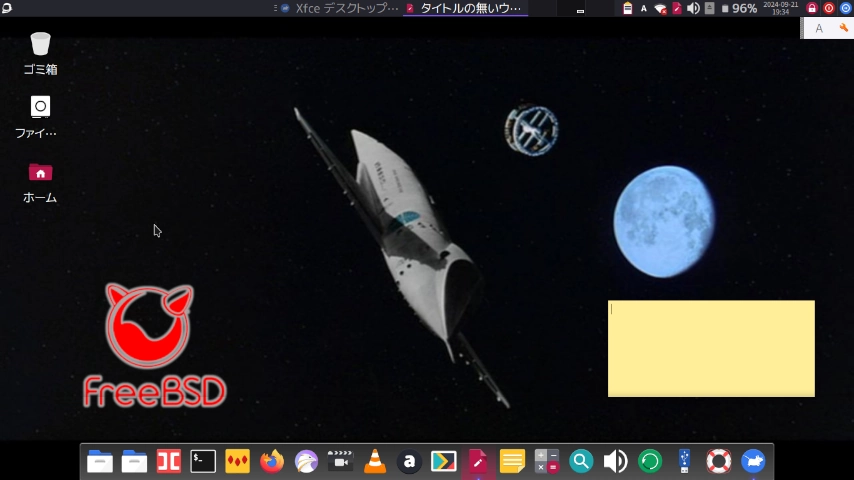Open the disconnected network tray icon
The width and height of the screenshot is (854, 480).
660,8
